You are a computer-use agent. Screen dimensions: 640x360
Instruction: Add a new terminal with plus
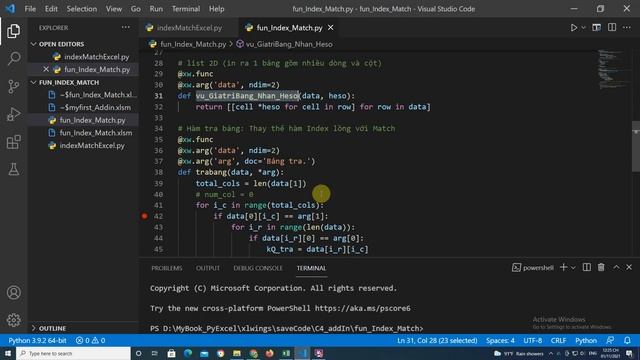pyautogui.click(x=564, y=267)
